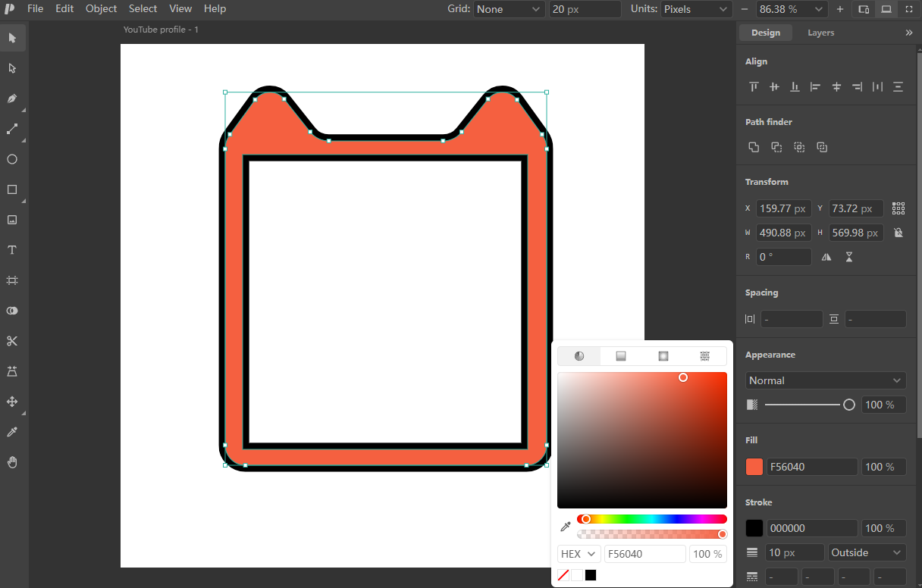Open the Normal blend mode dropdown
The height and width of the screenshot is (588, 922).
coord(826,380)
